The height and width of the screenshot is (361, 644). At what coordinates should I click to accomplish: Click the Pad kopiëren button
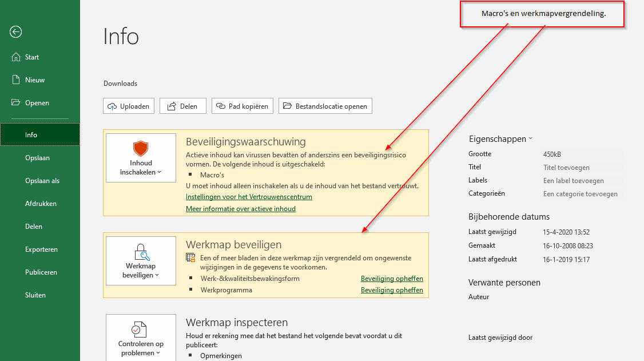243,106
